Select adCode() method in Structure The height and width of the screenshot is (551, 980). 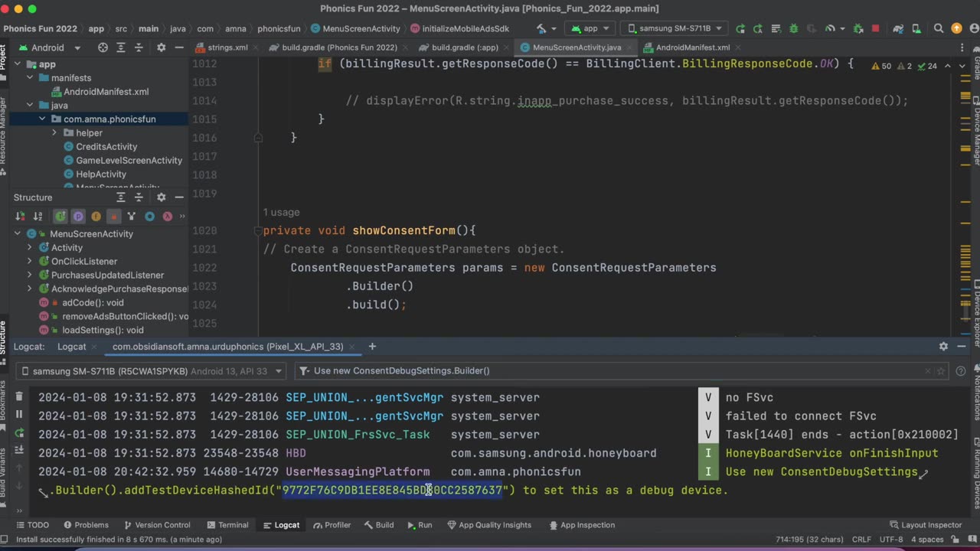(93, 303)
